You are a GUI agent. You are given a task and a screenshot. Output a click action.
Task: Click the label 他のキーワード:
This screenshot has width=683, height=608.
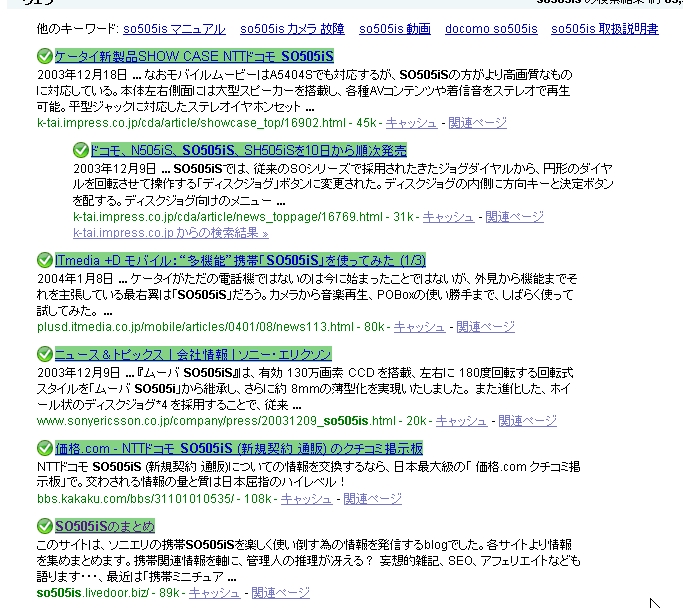click(x=78, y=29)
